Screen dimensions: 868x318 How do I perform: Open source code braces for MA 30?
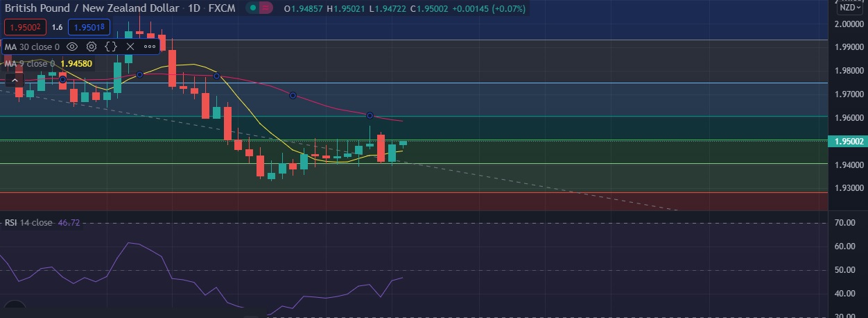(110, 47)
